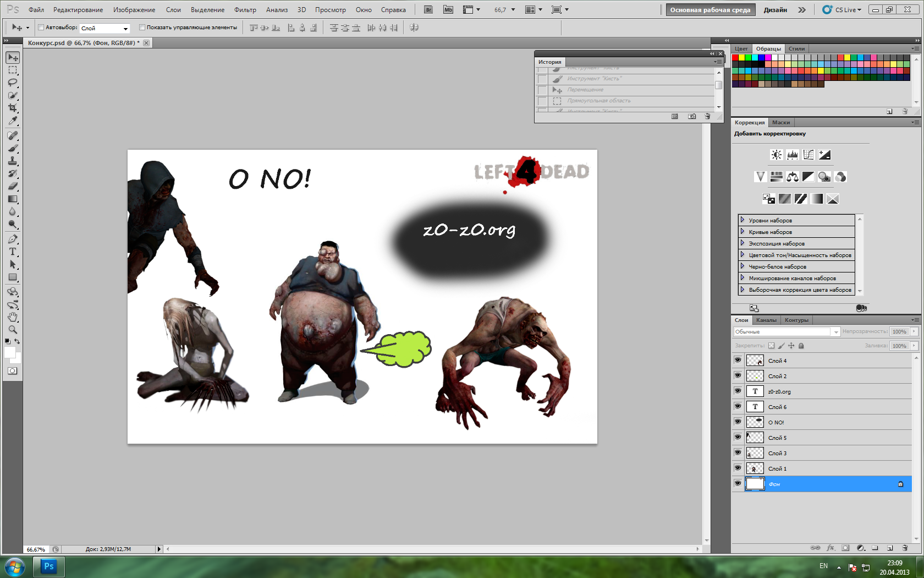This screenshot has height=578, width=924.
Task: Select the Eyedropper tool
Action: pyautogui.click(x=13, y=121)
